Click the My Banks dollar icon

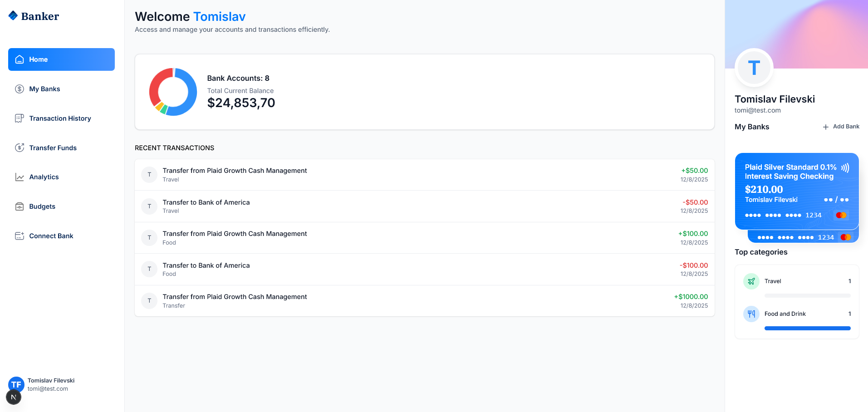(x=19, y=89)
